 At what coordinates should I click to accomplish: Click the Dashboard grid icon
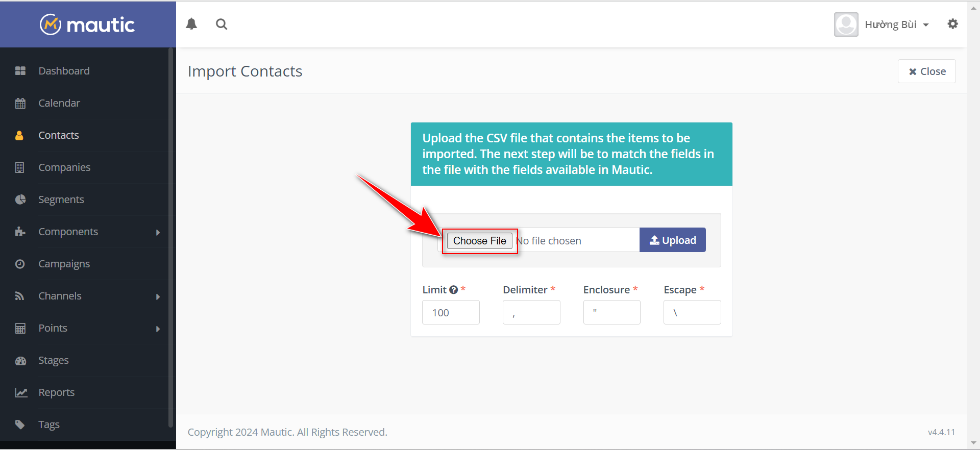(x=20, y=71)
